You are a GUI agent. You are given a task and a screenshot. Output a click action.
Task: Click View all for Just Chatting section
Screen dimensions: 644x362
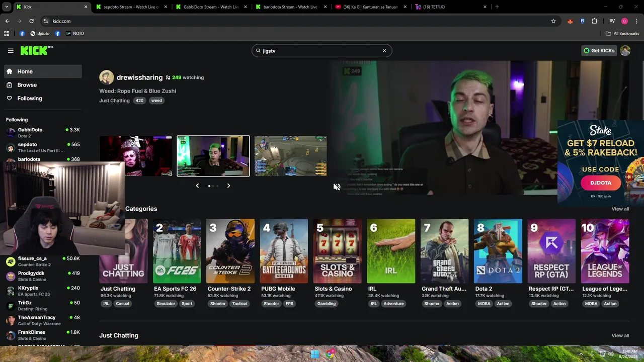[620, 335]
